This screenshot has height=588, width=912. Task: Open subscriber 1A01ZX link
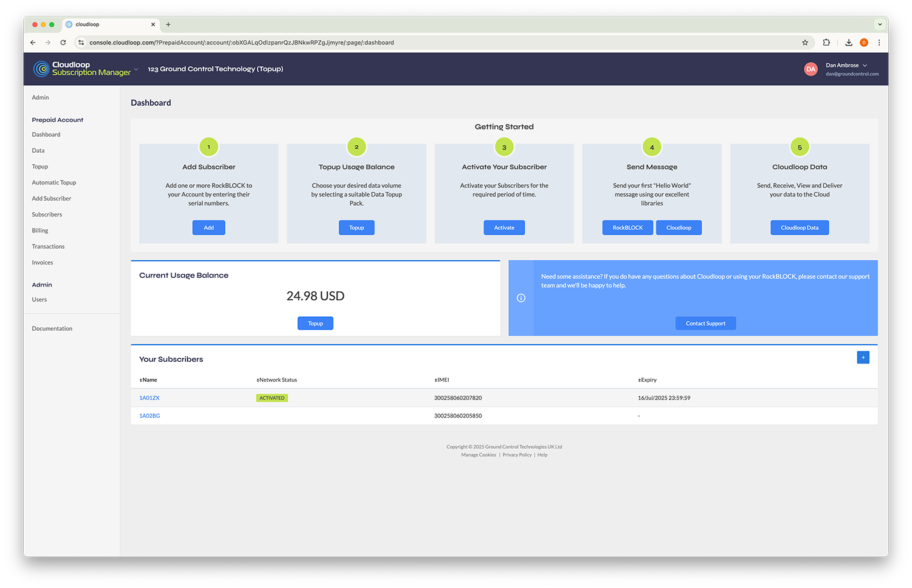pos(150,398)
